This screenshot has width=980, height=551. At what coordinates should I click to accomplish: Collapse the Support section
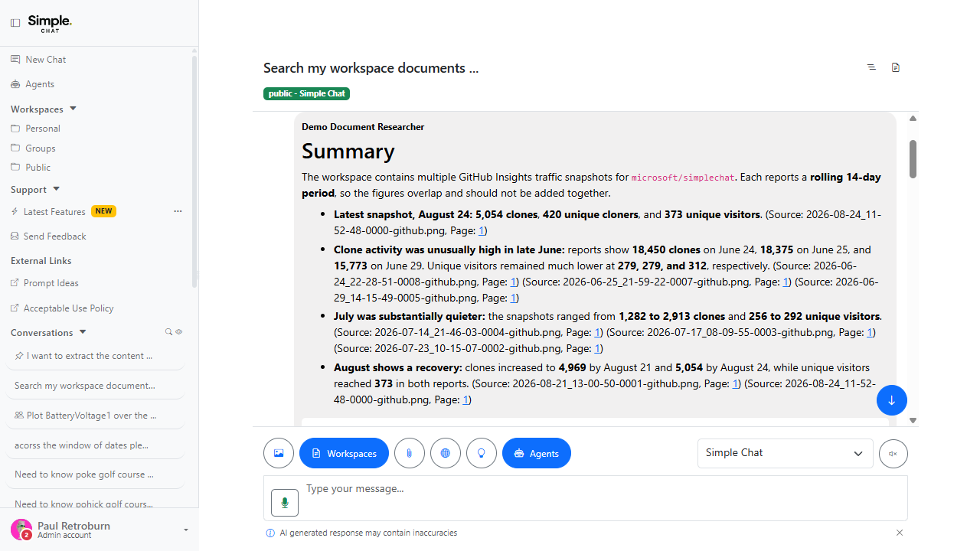pos(56,189)
